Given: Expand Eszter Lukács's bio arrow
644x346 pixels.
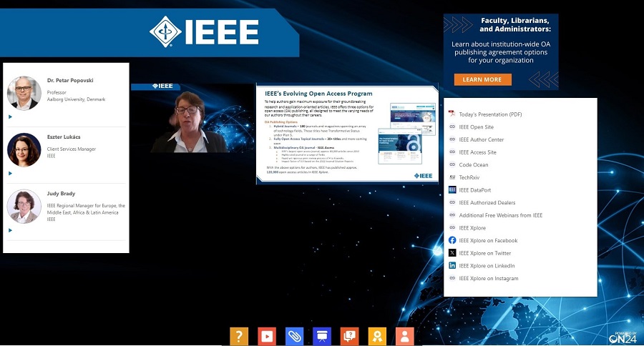Looking at the screenshot, I should (x=10, y=174).
